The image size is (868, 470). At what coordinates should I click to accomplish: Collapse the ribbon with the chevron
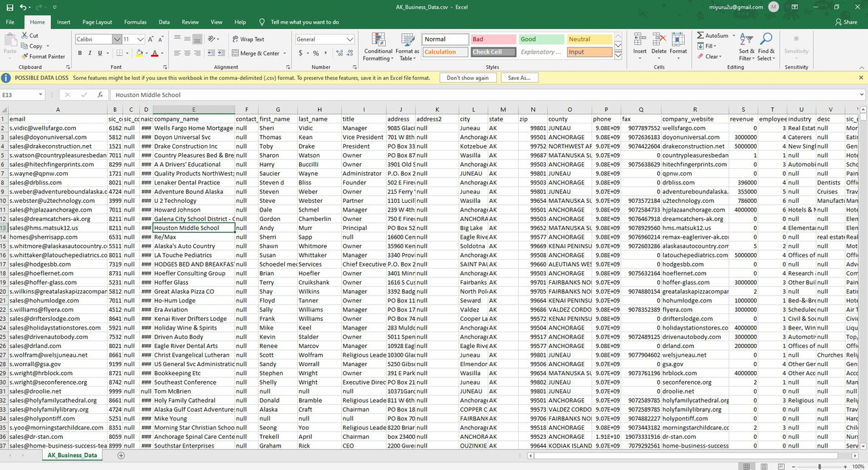point(861,67)
